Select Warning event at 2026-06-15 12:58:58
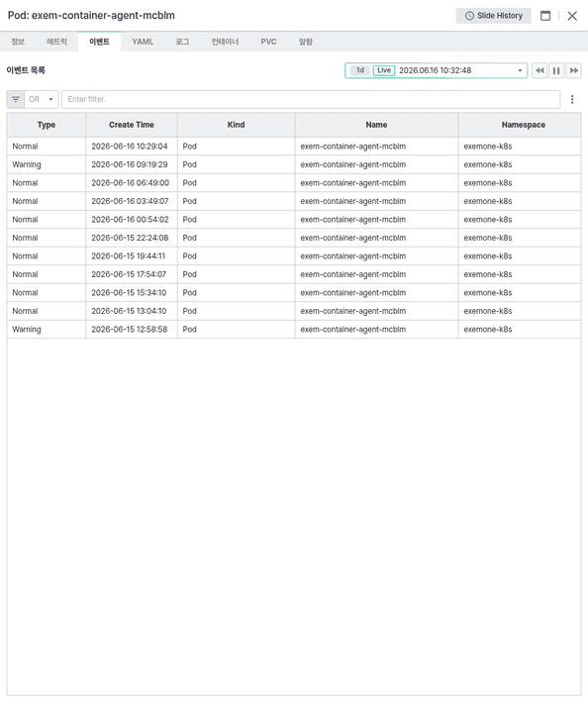This screenshot has height=706, width=588. coord(294,330)
